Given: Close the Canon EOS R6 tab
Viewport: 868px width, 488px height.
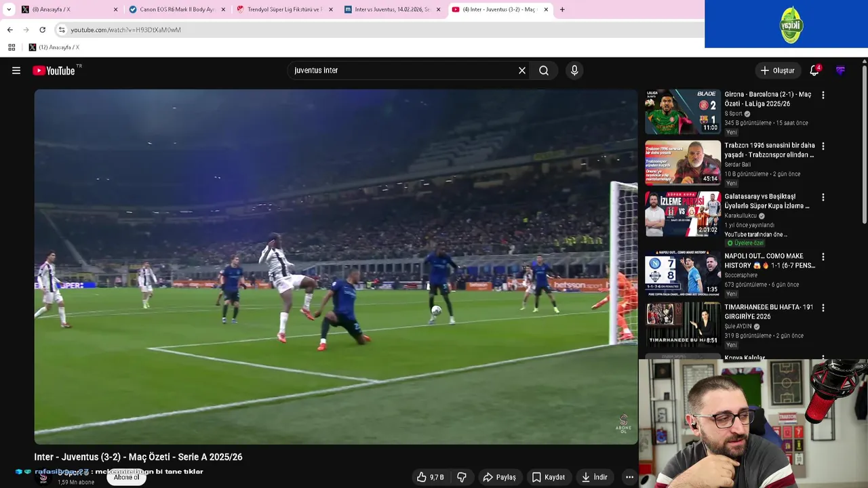Looking at the screenshot, I should (223, 9).
